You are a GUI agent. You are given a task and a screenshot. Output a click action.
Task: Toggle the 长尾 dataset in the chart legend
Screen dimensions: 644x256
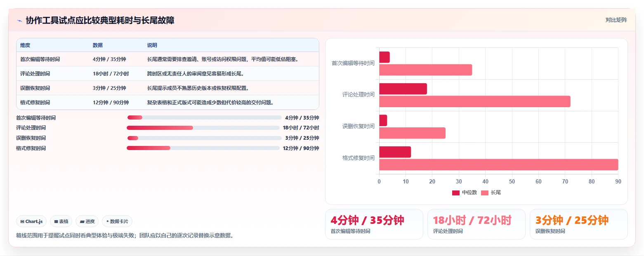(491, 193)
